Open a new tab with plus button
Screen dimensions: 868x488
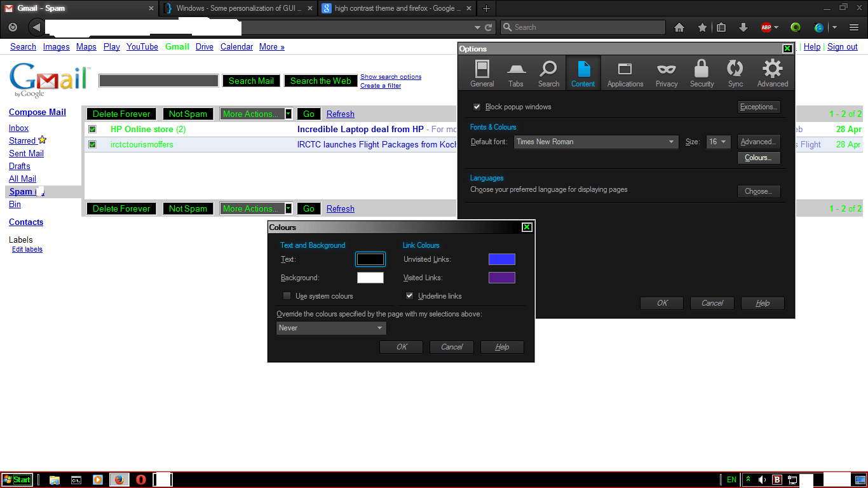pyautogui.click(x=487, y=8)
